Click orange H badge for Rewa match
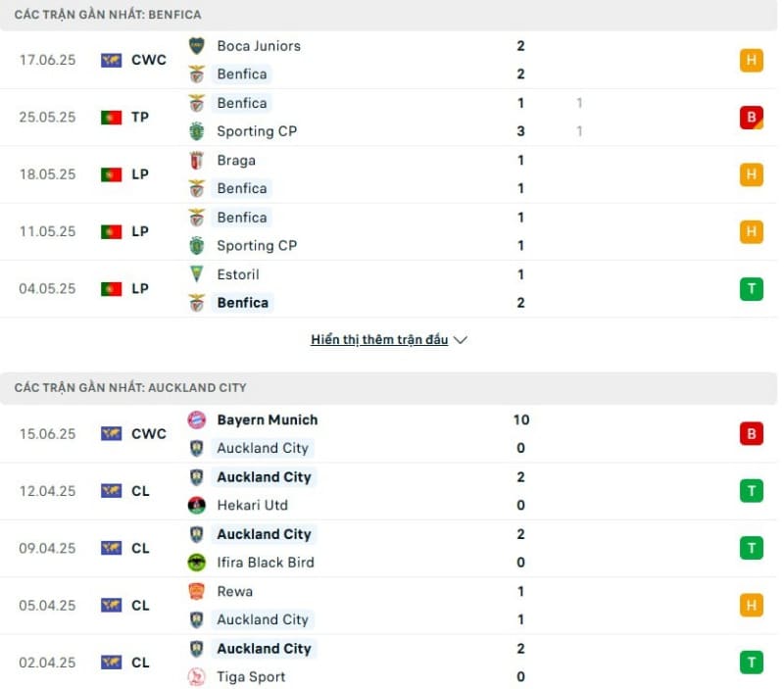Image resolution: width=784 pixels, height=689 pixels. tap(751, 606)
